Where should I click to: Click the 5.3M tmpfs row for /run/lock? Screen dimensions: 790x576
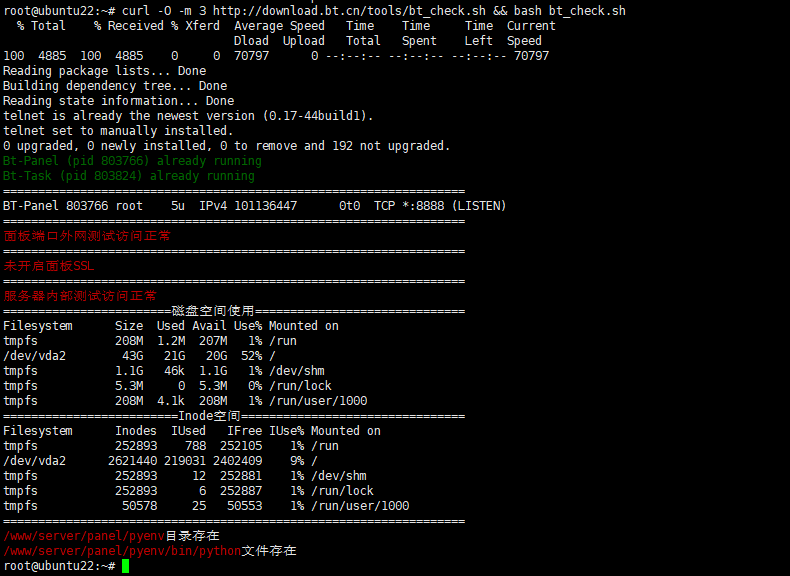click(x=167, y=386)
